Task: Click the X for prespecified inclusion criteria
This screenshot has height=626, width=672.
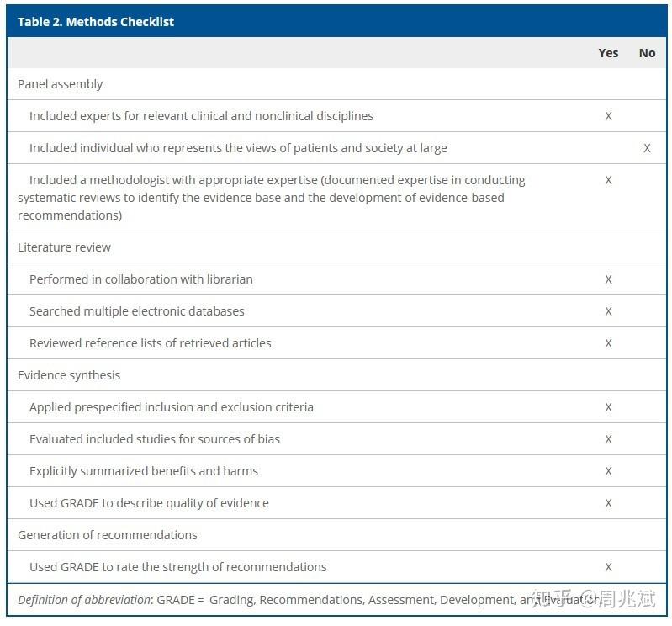Action: [x=609, y=407]
